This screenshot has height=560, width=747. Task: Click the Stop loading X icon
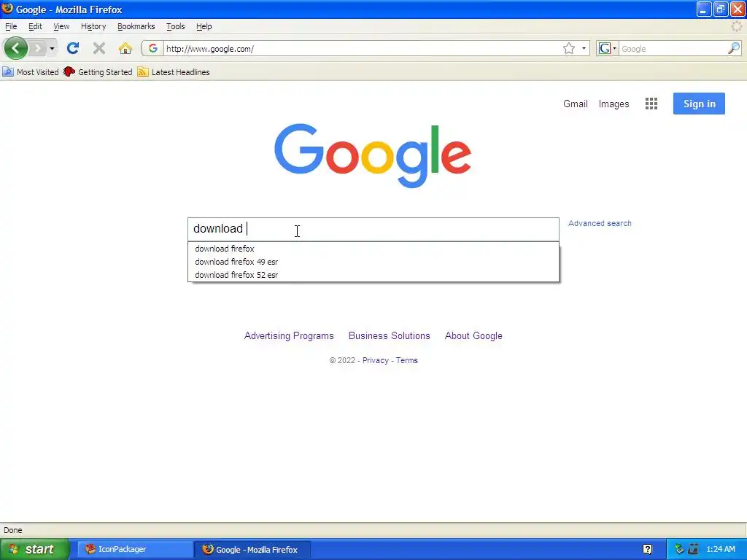[x=99, y=48]
